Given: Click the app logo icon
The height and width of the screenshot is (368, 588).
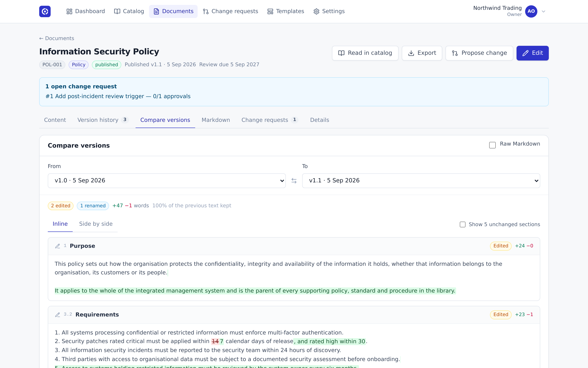Looking at the screenshot, I should [x=45, y=11].
